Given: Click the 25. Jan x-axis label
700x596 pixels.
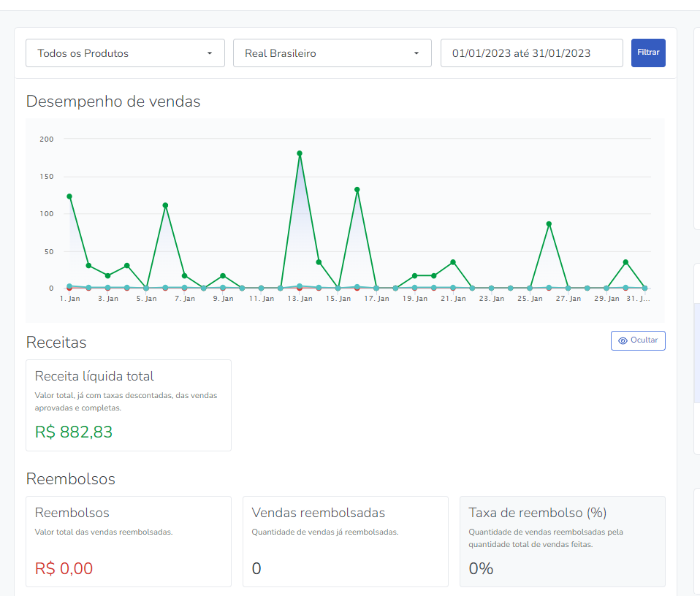Looking at the screenshot, I should (x=530, y=299).
